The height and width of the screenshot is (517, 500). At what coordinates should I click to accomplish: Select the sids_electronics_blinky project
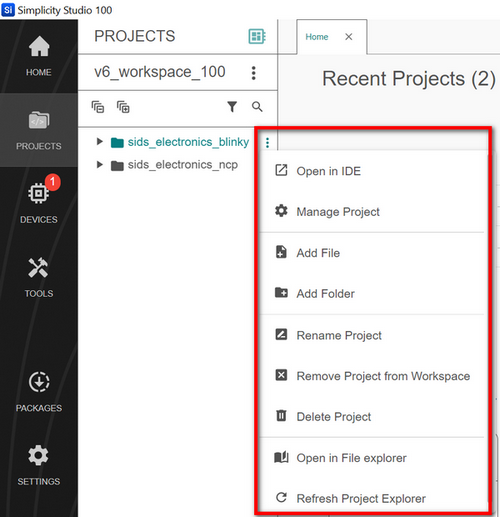tap(188, 142)
